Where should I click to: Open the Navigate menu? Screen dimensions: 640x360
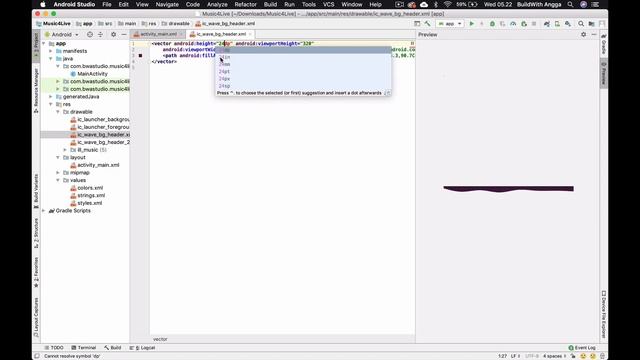(167, 4)
